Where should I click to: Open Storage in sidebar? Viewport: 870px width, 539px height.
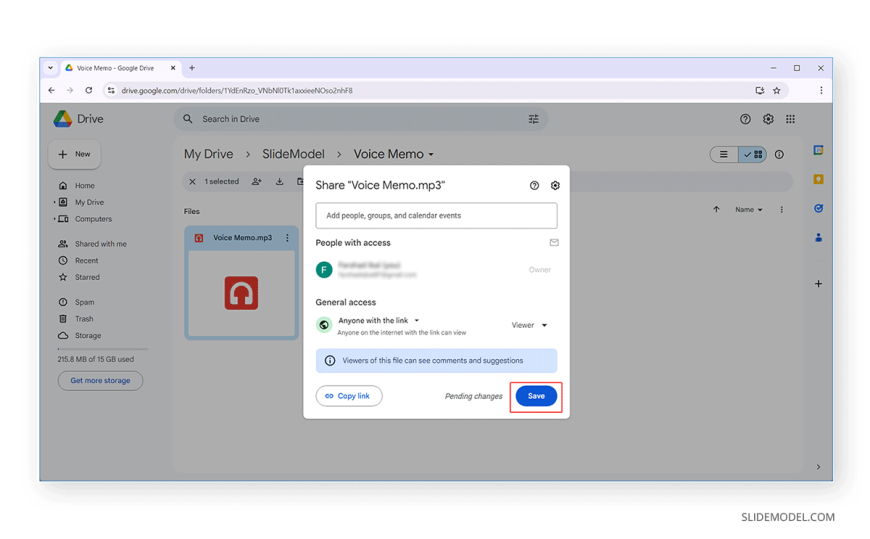coord(88,335)
